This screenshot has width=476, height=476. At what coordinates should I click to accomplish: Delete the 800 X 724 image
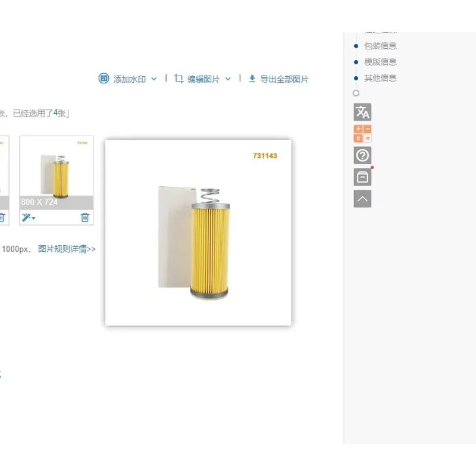[x=85, y=217]
